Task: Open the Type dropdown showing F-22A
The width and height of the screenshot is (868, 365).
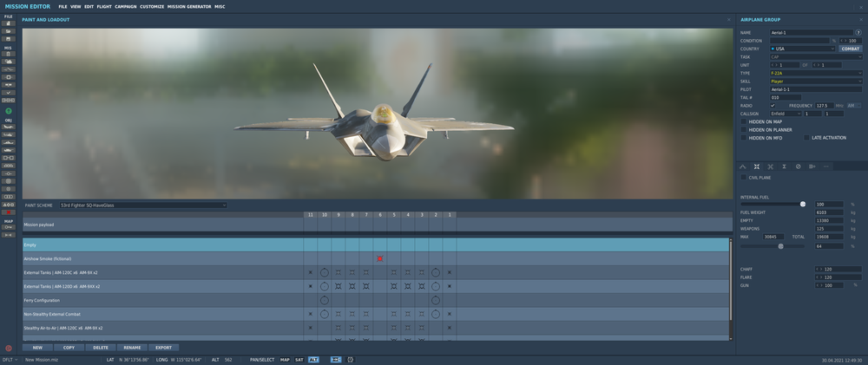Action: pyautogui.click(x=816, y=73)
